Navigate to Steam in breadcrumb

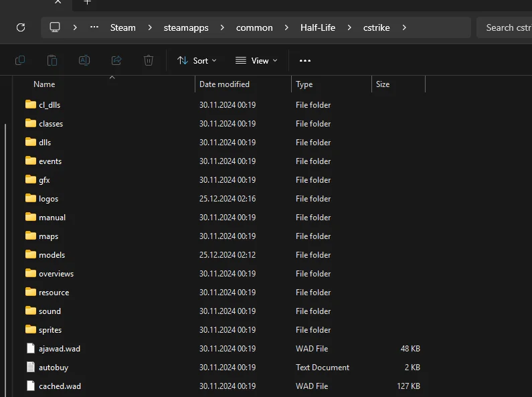(123, 27)
